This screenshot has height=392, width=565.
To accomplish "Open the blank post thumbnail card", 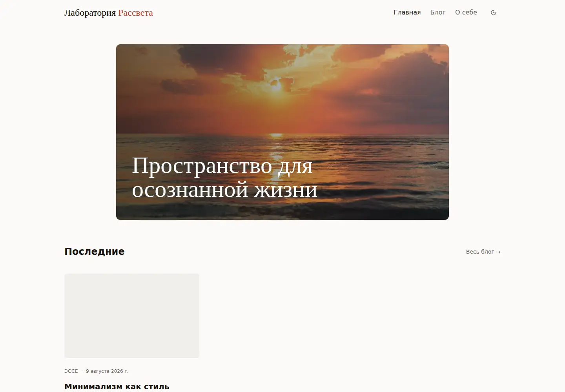I will coord(132,316).
